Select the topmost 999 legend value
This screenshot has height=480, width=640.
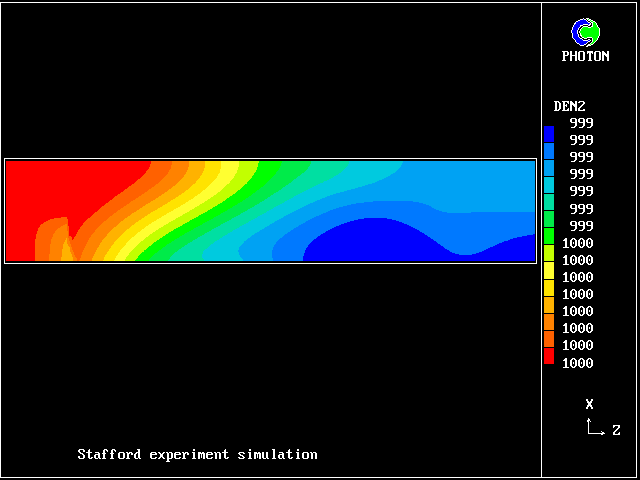click(581, 123)
